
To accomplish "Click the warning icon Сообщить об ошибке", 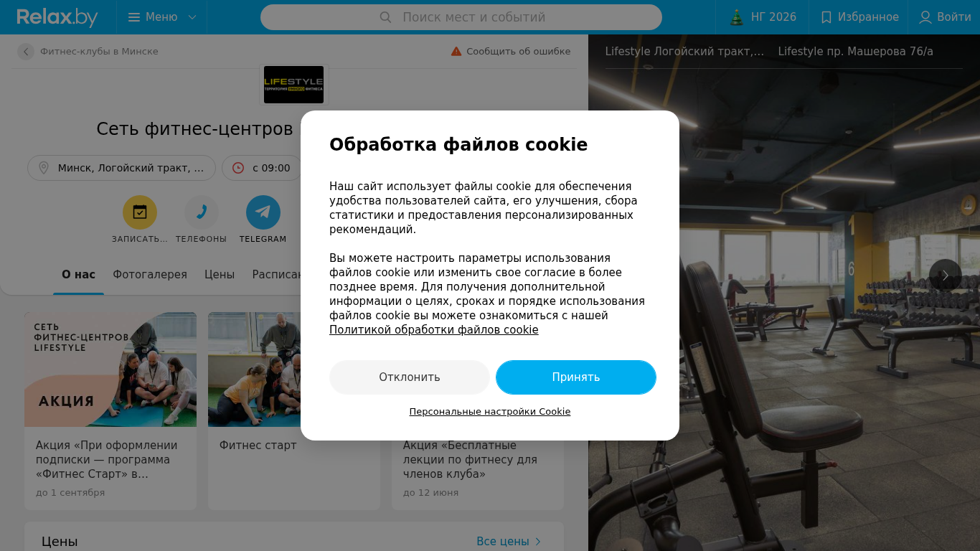I will [456, 52].
